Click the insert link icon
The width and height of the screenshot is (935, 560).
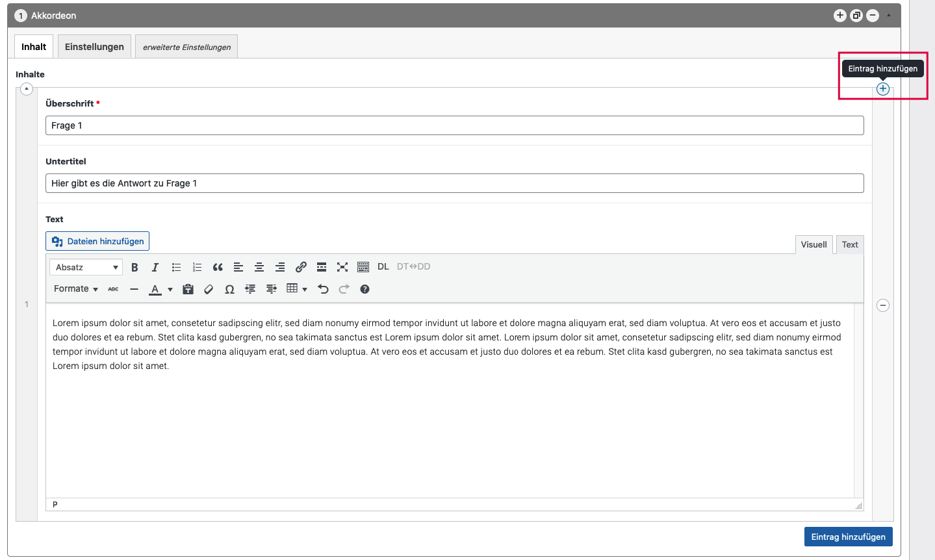(301, 267)
